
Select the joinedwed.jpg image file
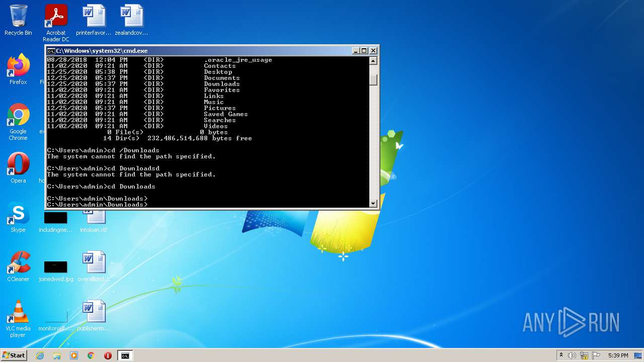pyautogui.click(x=55, y=270)
